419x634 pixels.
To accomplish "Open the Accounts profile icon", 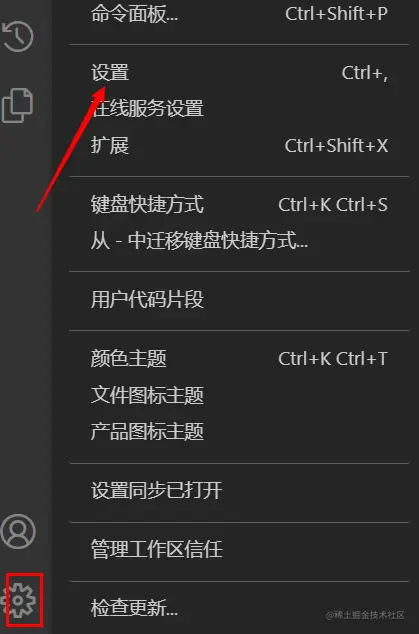I will coord(18,531).
